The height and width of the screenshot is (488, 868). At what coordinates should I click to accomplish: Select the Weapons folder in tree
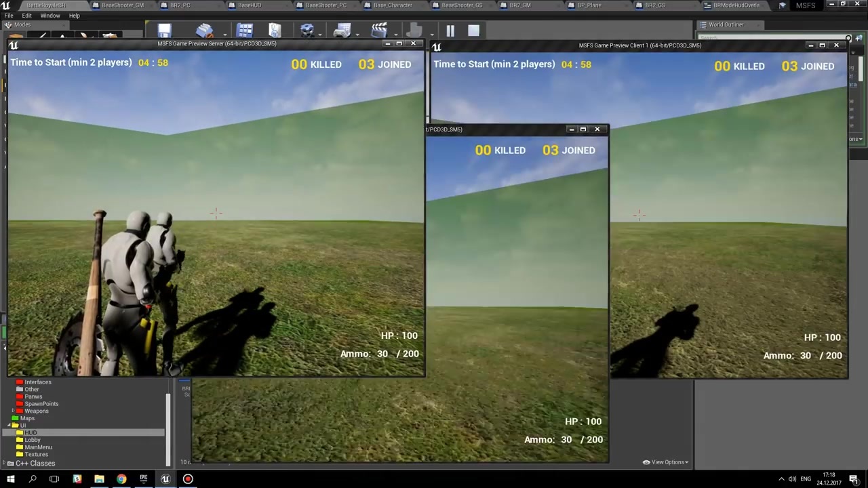[x=37, y=411]
